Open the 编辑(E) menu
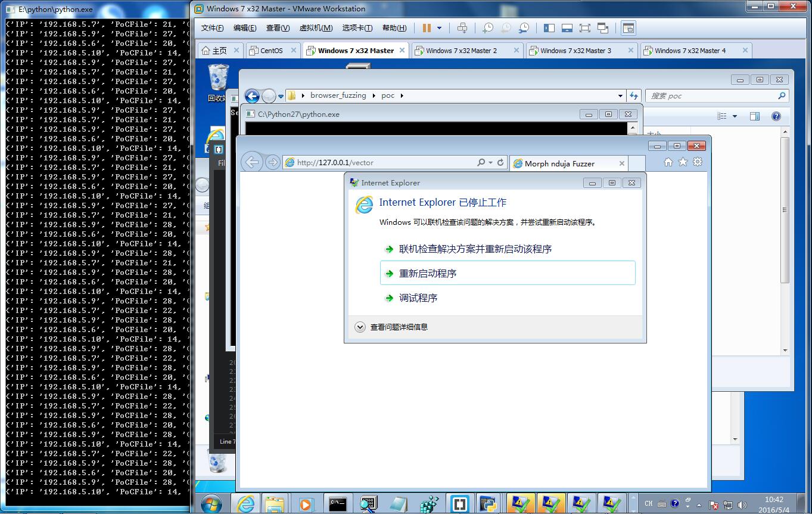The width and height of the screenshot is (812, 514). 245,28
